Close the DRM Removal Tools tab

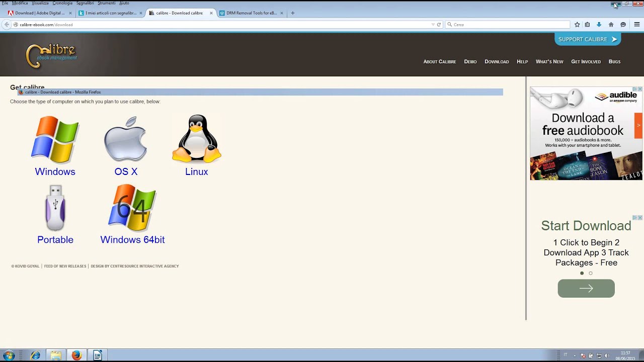pos(282,13)
